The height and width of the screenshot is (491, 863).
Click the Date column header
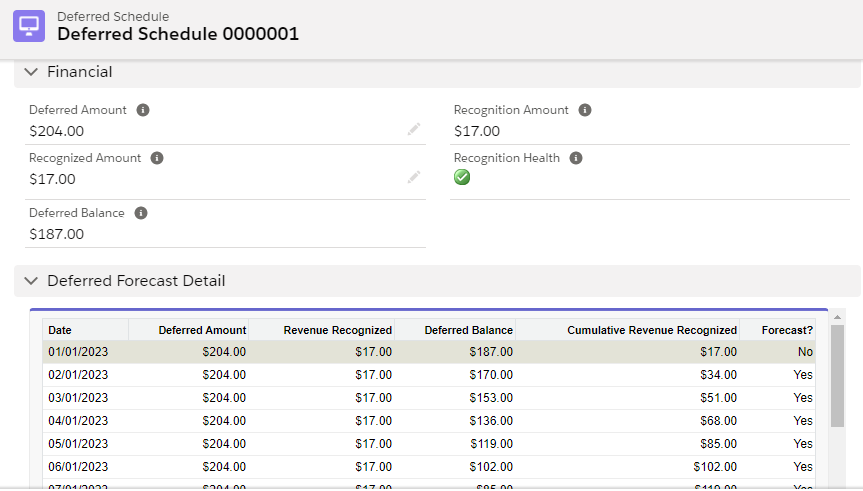pos(60,330)
